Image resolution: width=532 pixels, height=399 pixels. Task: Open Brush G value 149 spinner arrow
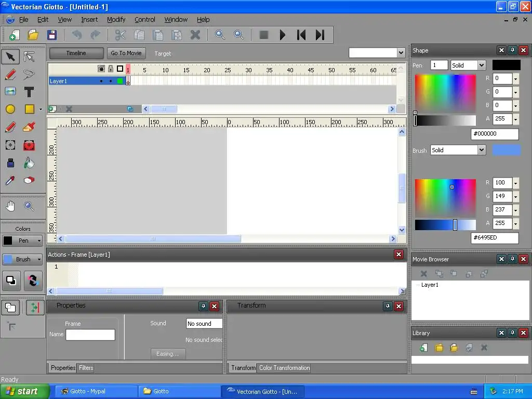click(515, 197)
